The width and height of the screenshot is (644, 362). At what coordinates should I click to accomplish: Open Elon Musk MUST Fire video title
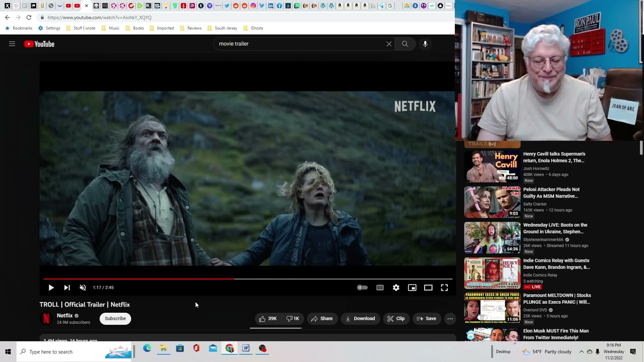(556, 334)
